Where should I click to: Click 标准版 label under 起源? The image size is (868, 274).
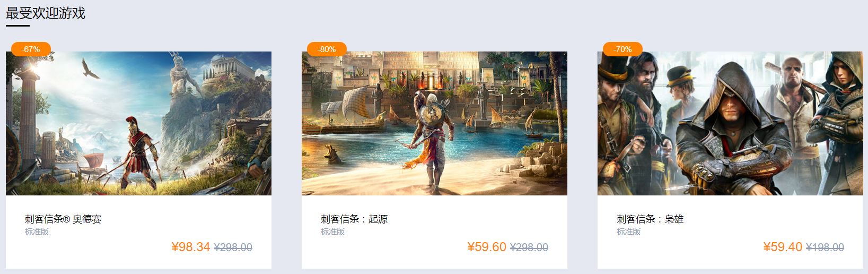(x=332, y=232)
